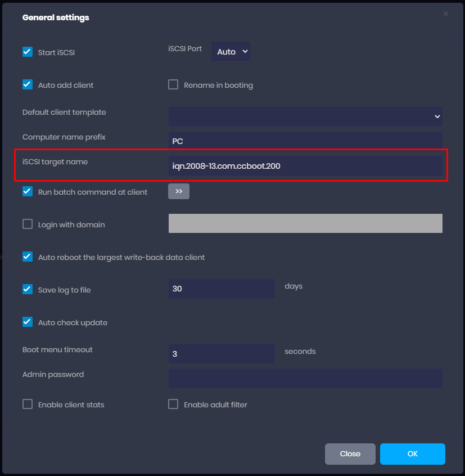Toggle the Start iSCSI checkbox
Viewport: 465px width, 476px height.
pos(28,52)
